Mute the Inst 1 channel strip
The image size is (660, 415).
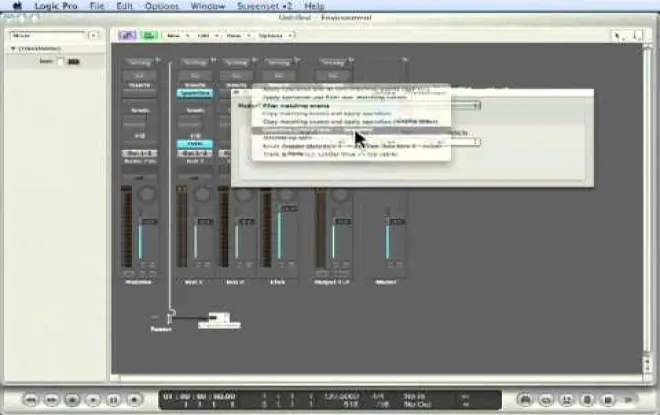(199, 265)
